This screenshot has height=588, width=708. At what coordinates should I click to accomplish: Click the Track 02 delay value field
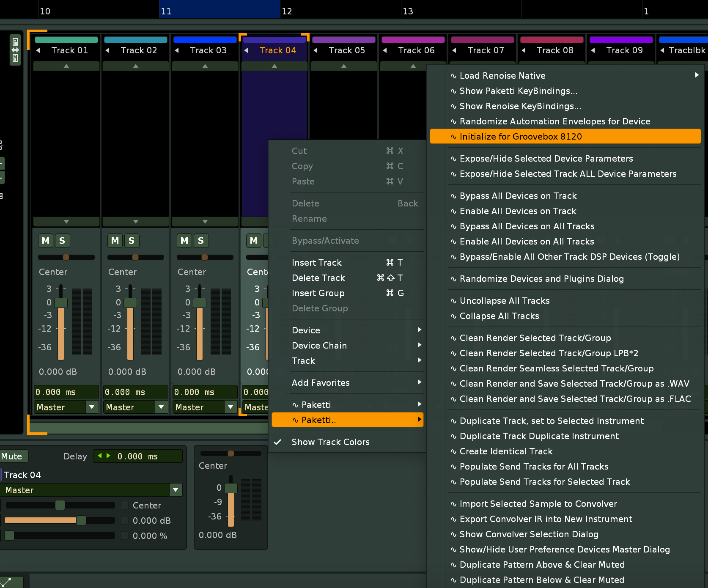(135, 392)
